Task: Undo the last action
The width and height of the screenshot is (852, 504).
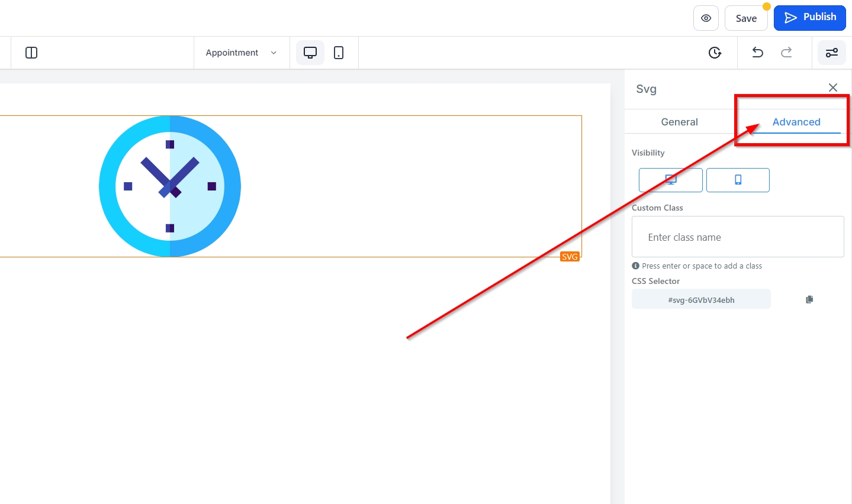Action: point(757,53)
